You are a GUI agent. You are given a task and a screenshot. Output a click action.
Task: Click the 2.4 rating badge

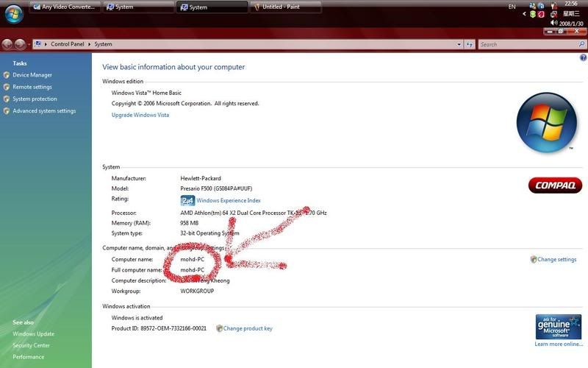tap(187, 200)
